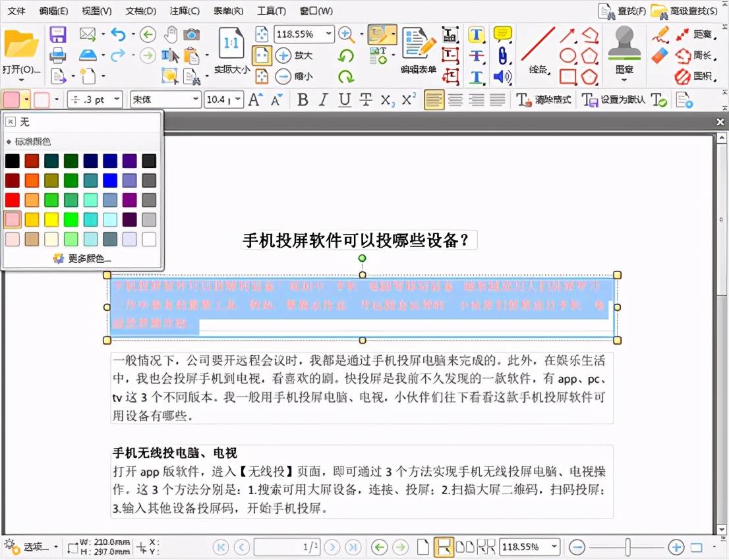This screenshot has height=560, width=729.
Task: Click the Save floppy disk icon
Action: coord(58,35)
